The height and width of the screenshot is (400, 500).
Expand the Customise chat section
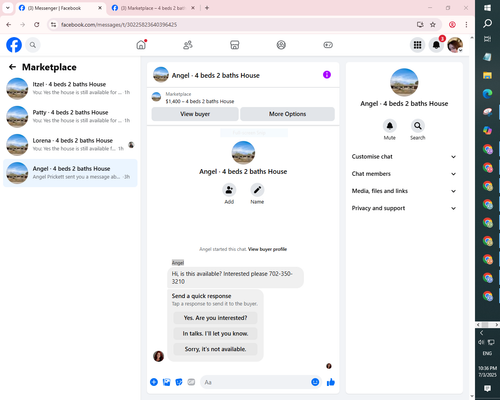404,157
